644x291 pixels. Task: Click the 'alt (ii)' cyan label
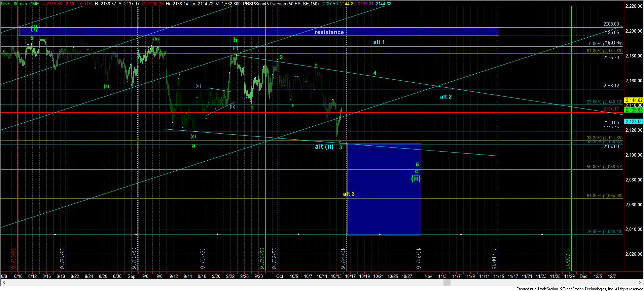coord(324,147)
